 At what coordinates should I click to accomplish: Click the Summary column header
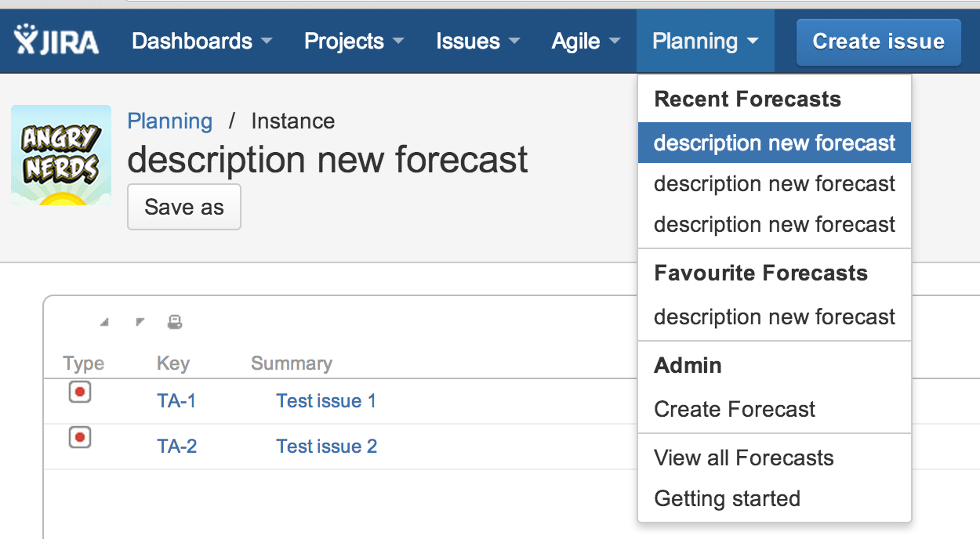tap(292, 364)
